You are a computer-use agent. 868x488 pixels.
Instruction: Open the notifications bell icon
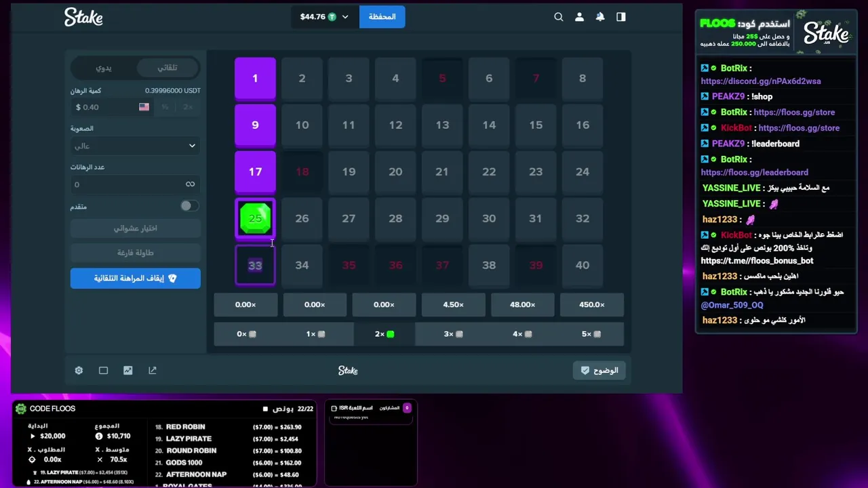(x=600, y=17)
